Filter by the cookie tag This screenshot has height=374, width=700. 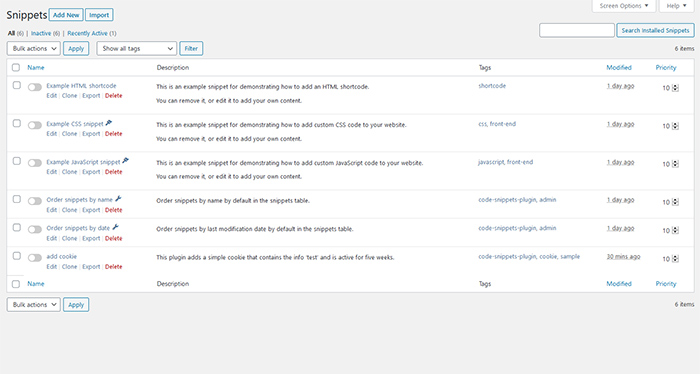click(548, 257)
